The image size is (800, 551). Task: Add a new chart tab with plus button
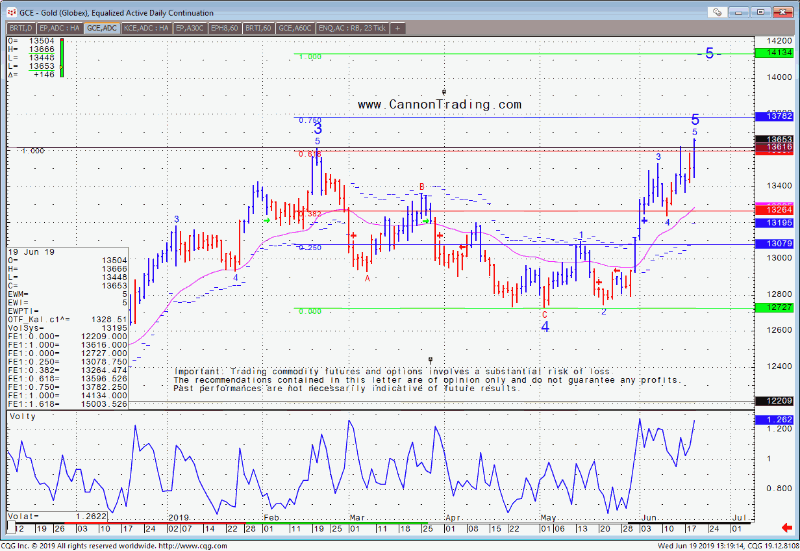(397, 29)
